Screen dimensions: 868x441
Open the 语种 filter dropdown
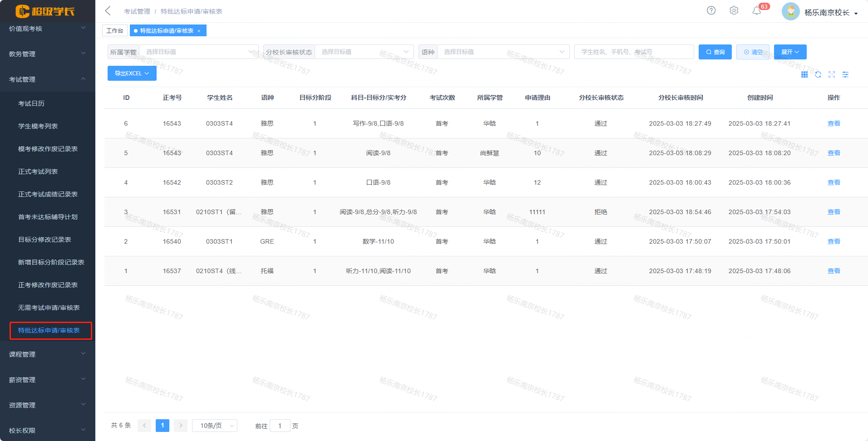tap(503, 52)
